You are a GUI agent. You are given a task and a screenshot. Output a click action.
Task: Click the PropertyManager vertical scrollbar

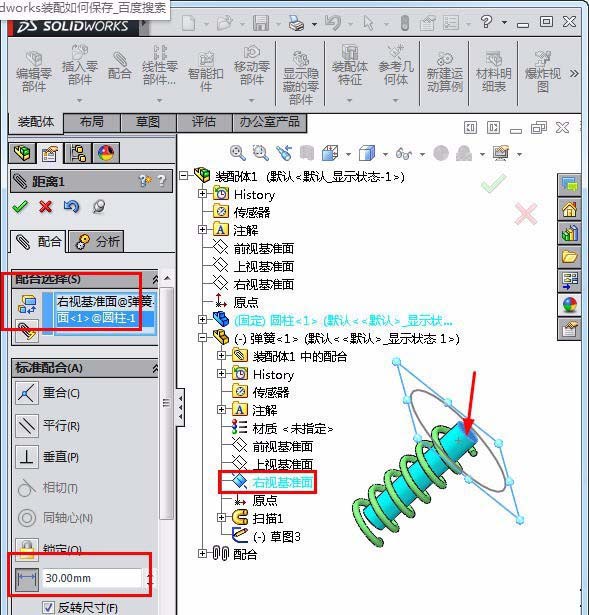point(167,404)
